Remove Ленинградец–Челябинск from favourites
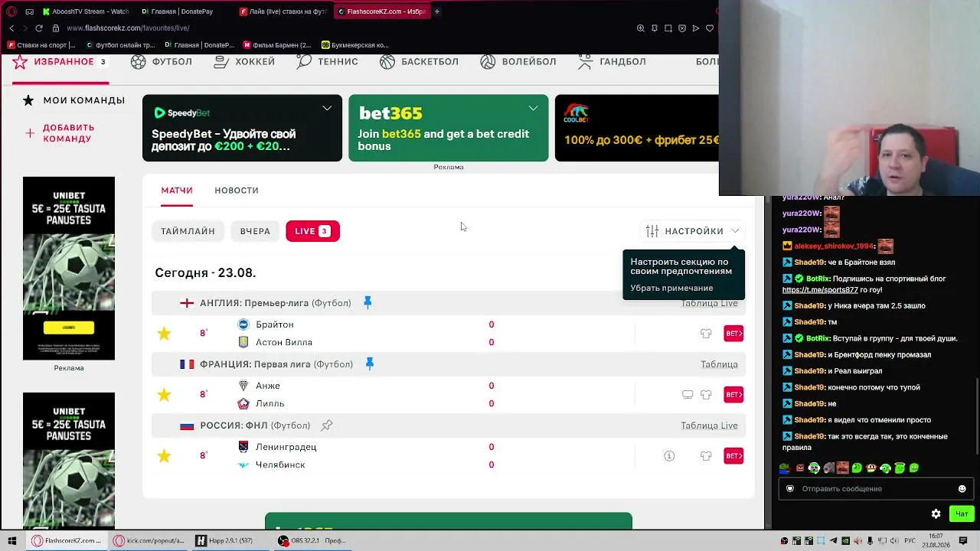This screenshot has height=551, width=980. (x=164, y=455)
